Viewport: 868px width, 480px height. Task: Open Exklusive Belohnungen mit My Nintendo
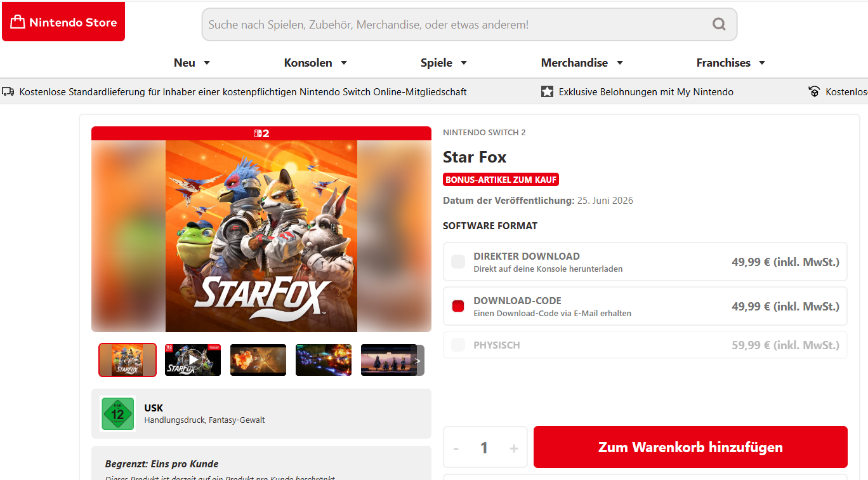tap(646, 92)
